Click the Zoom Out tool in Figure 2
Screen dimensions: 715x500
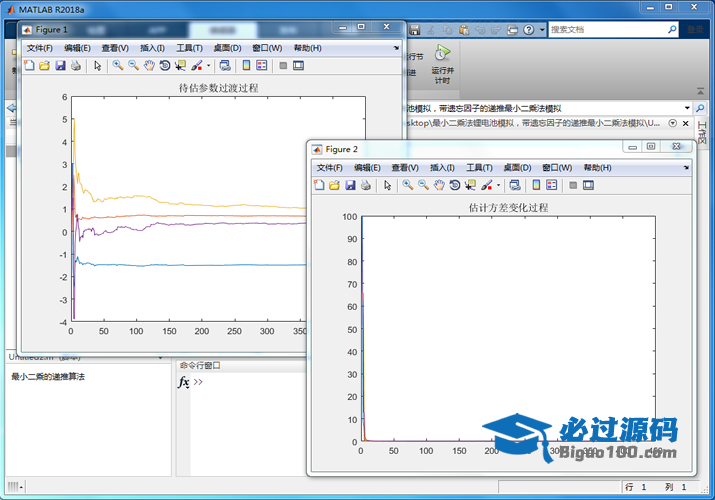coord(423,185)
